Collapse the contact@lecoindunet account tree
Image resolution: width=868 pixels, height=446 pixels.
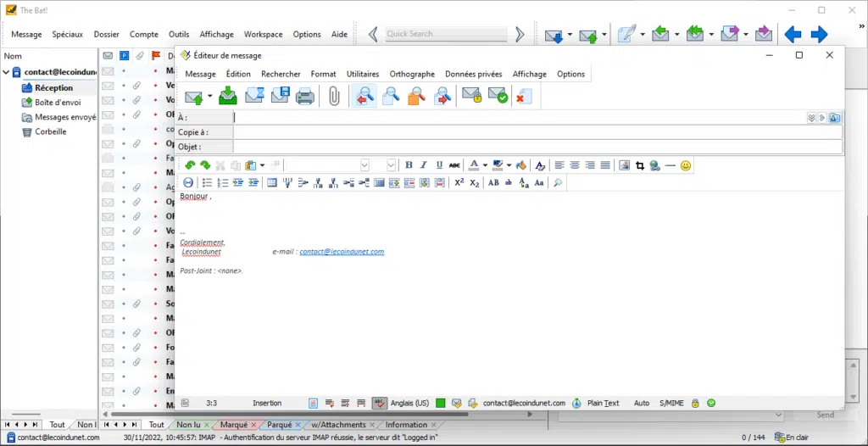point(6,72)
